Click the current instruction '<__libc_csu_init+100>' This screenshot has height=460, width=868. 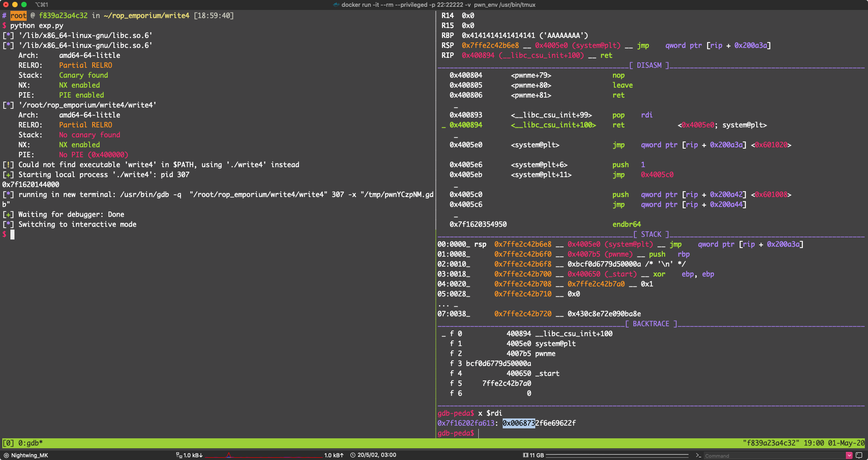coord(553,125)
